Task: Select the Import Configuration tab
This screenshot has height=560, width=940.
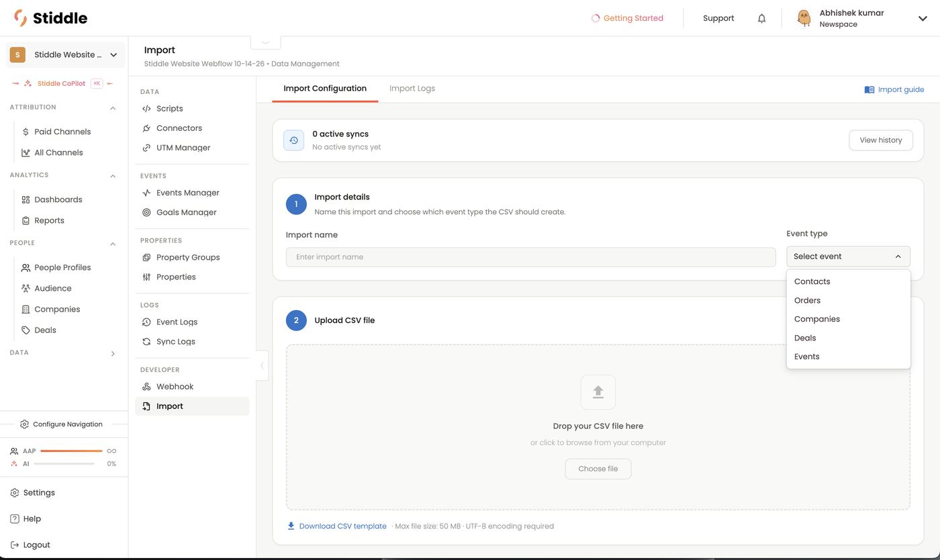Action: tap(325, 88)
